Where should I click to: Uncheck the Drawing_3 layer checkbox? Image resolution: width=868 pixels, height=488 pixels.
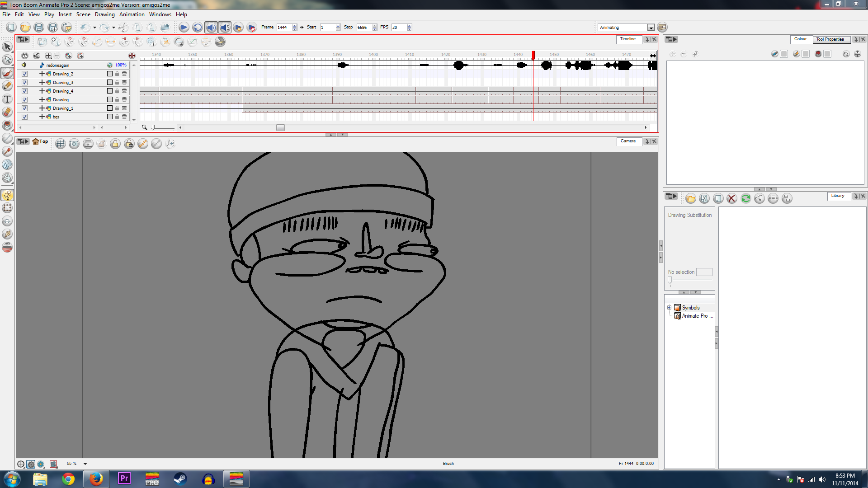coord(24,82)
